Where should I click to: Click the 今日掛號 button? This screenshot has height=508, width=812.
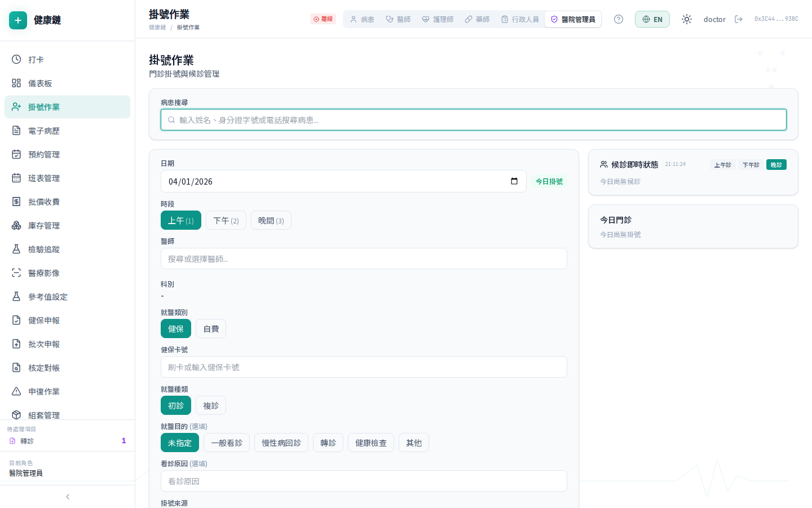[548, 181]
